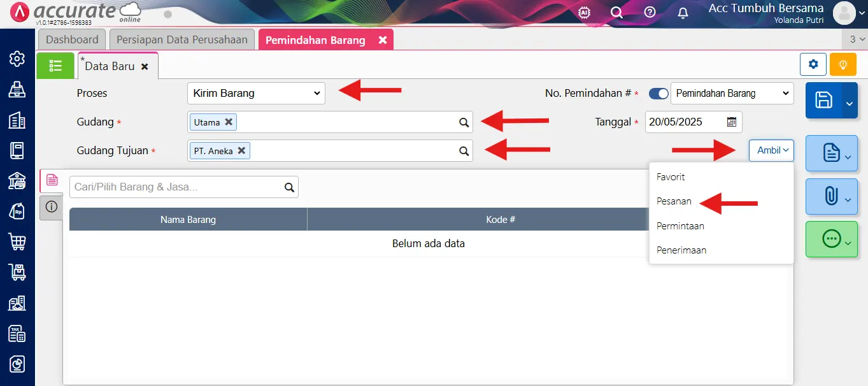Toggle the No. Pemindahan auto-number switch
868x386 pixels.
pos(658,94)
